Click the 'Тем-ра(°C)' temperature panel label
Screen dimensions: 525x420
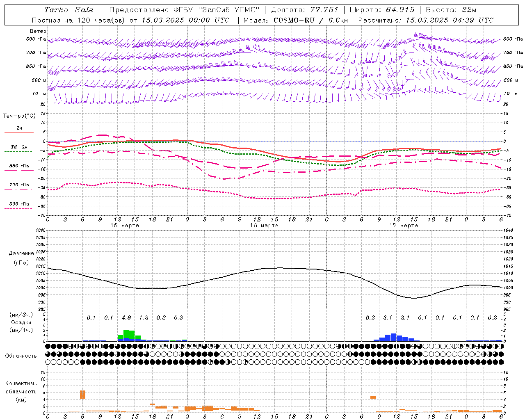pos(19,116)
